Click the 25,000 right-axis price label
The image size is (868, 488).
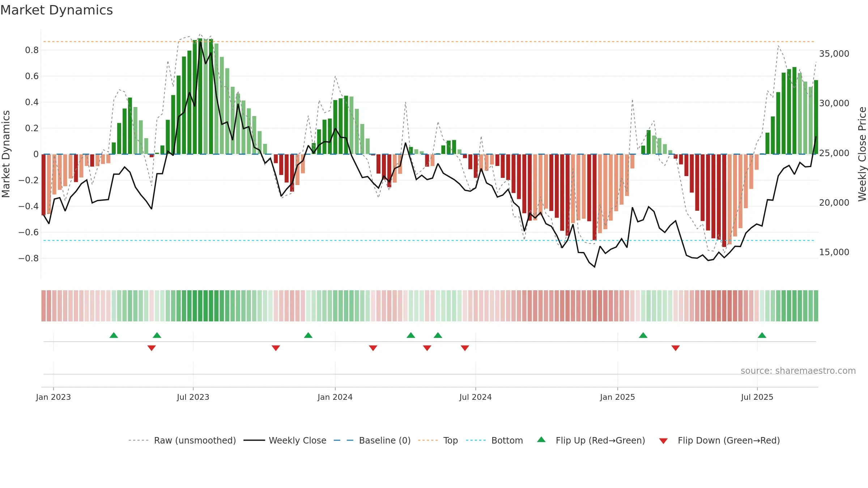834,153
